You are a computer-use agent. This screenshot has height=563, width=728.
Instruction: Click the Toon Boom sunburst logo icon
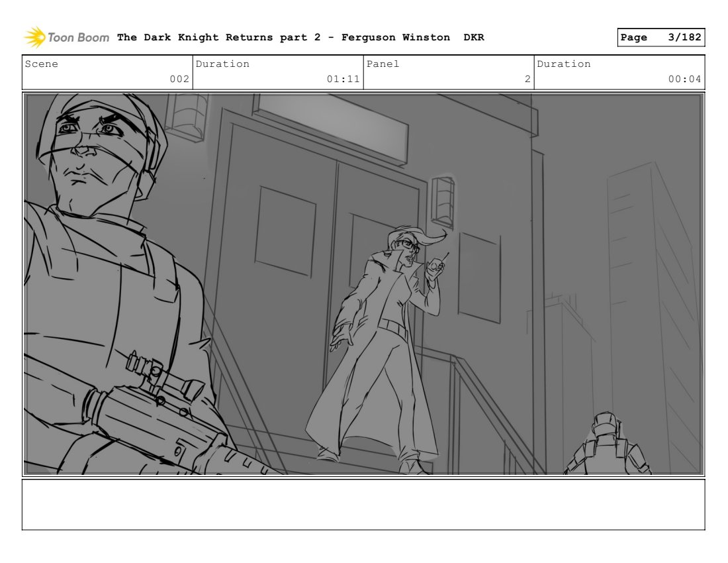coord(35,37)
